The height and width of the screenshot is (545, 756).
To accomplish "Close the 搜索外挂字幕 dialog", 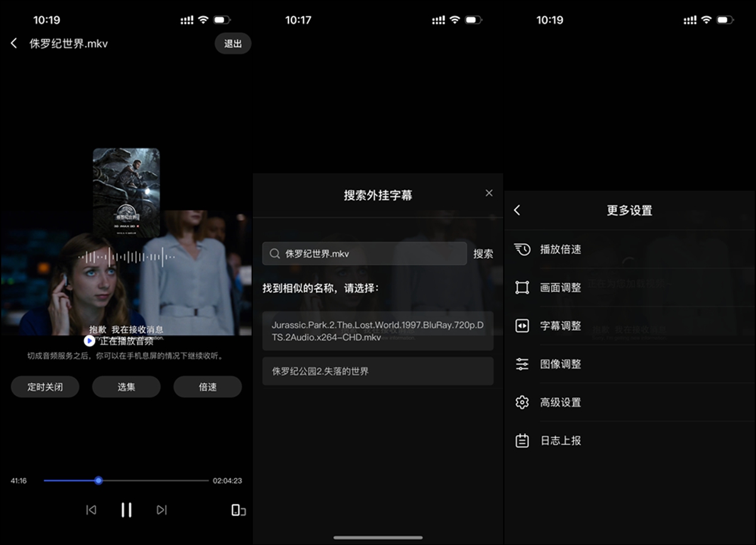I will pyautogui.click(x=489, y=193).
